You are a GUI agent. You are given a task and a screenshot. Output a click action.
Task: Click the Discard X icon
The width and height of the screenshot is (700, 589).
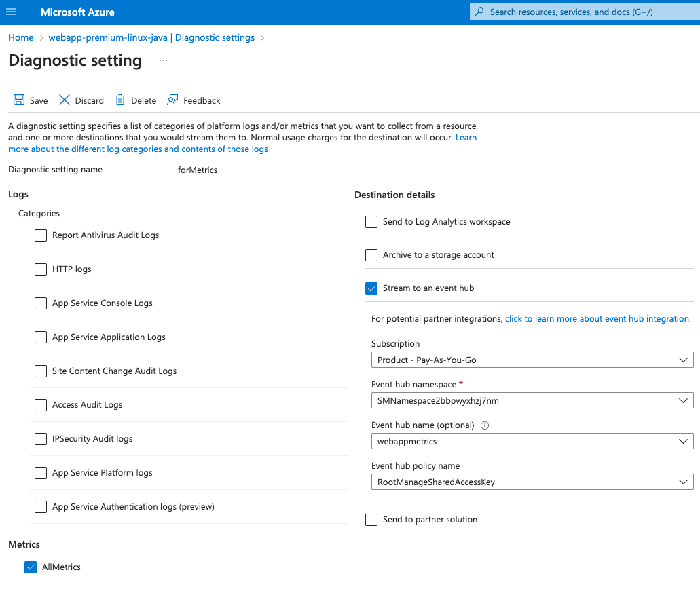[x=65, y=100]
